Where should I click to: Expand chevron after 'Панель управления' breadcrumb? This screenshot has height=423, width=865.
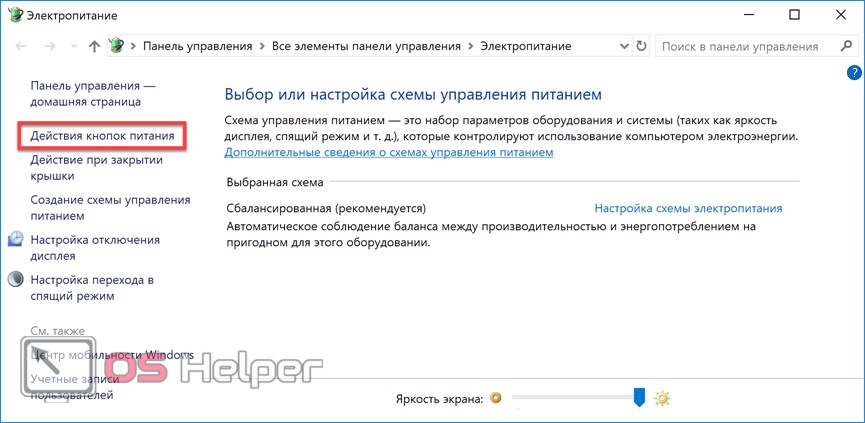click(262, 46)
